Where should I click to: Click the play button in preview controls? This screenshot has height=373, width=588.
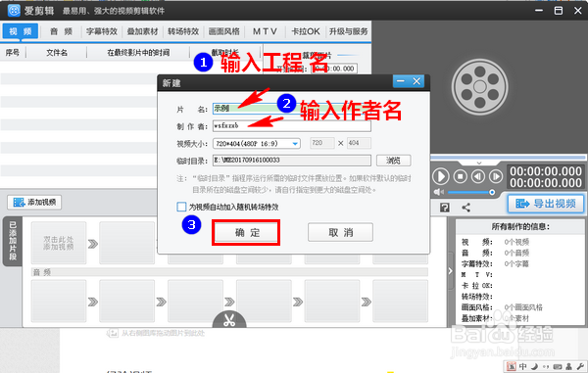[441, 176]
